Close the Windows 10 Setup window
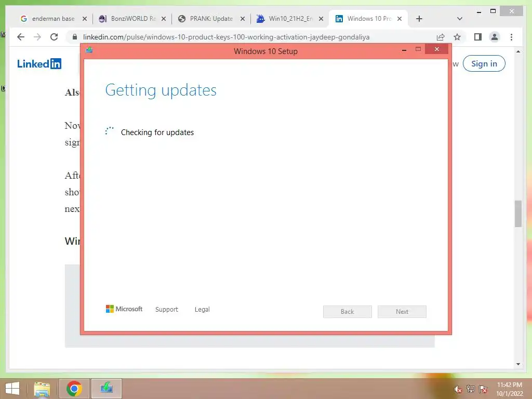Screen dimensions: 532x399 click(436, 49)
